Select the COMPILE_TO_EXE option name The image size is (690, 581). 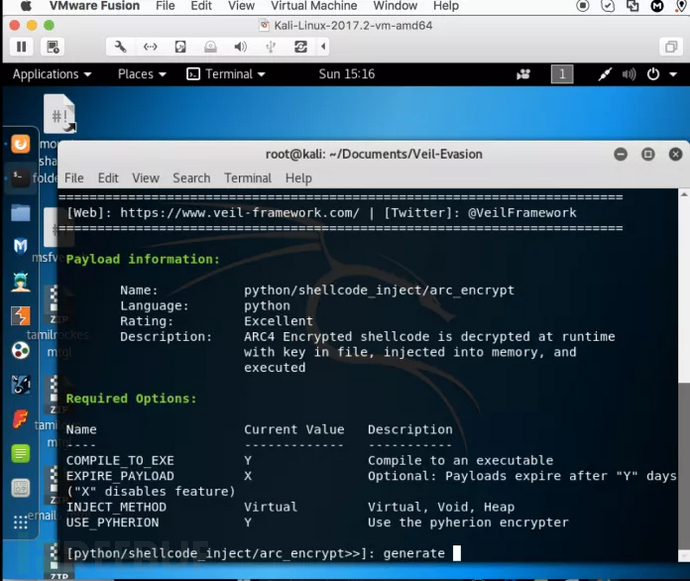[120, 460]
